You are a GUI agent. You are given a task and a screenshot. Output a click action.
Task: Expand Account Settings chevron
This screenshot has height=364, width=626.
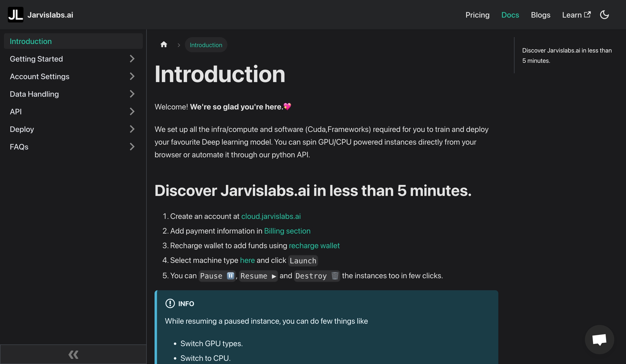(132, 76)
